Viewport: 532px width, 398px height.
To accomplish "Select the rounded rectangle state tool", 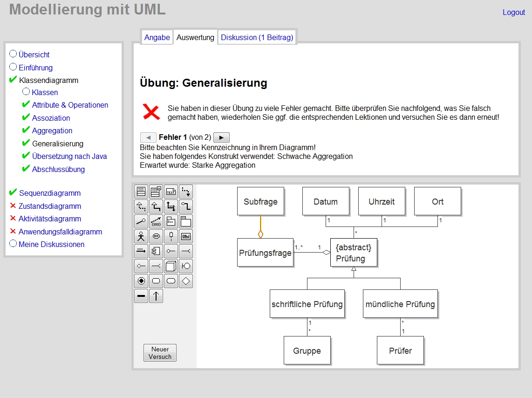I will point(156,281).
